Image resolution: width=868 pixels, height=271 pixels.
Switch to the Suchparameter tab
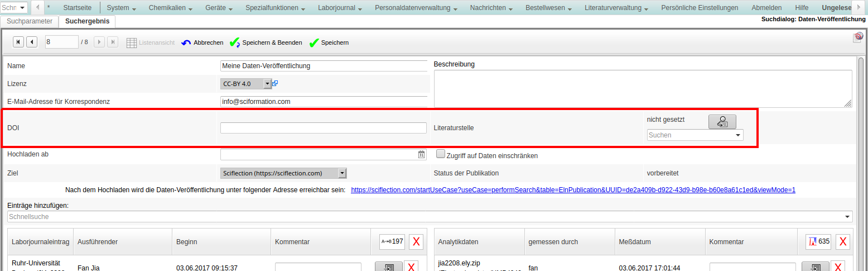[x=30, y=21]
